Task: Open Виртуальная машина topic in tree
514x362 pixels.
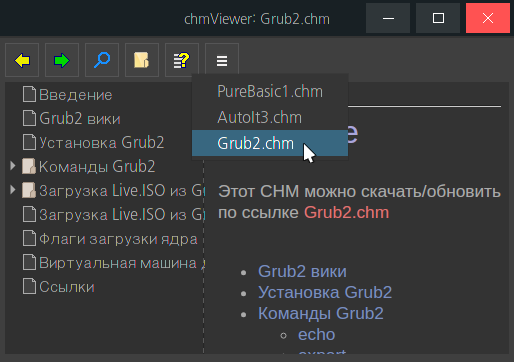Action: pos(121,263)
